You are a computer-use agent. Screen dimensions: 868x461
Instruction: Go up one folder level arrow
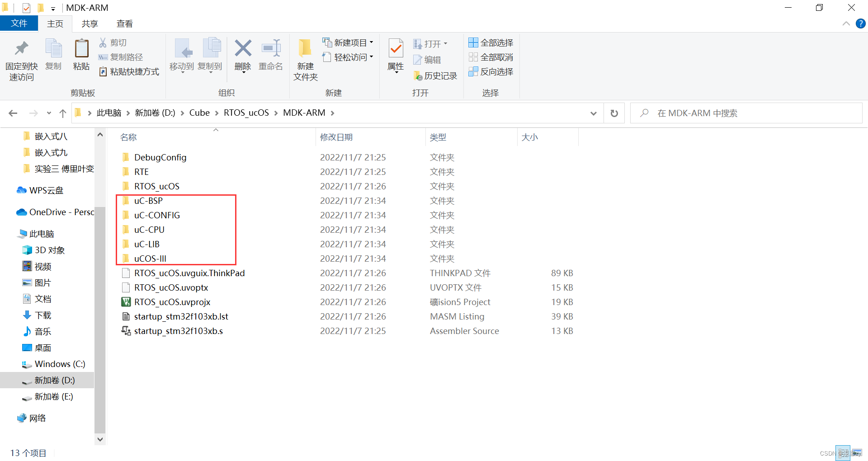tap(63, 113)
